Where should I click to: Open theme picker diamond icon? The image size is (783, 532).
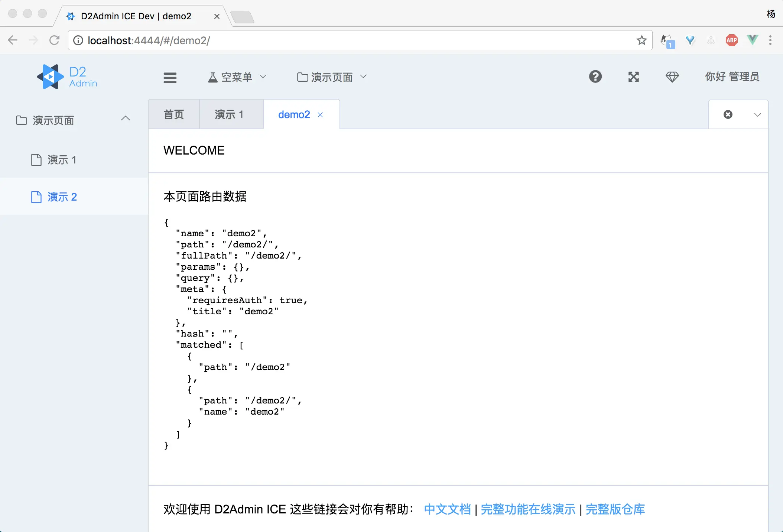672,77
